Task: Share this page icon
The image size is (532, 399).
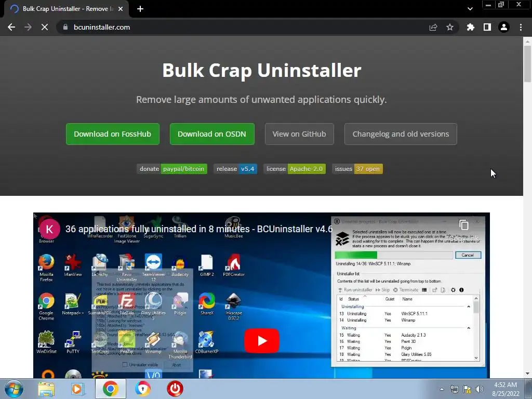Action: coord(433,27)
